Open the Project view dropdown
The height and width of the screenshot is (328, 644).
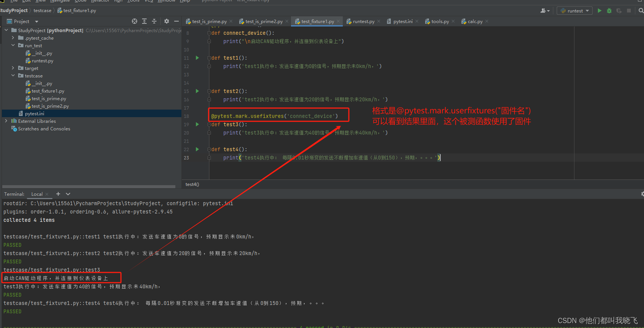(x=37, y=22)
